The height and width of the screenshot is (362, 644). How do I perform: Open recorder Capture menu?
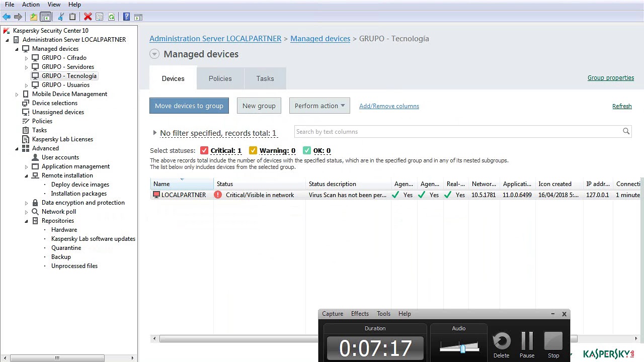coord(333,314)
